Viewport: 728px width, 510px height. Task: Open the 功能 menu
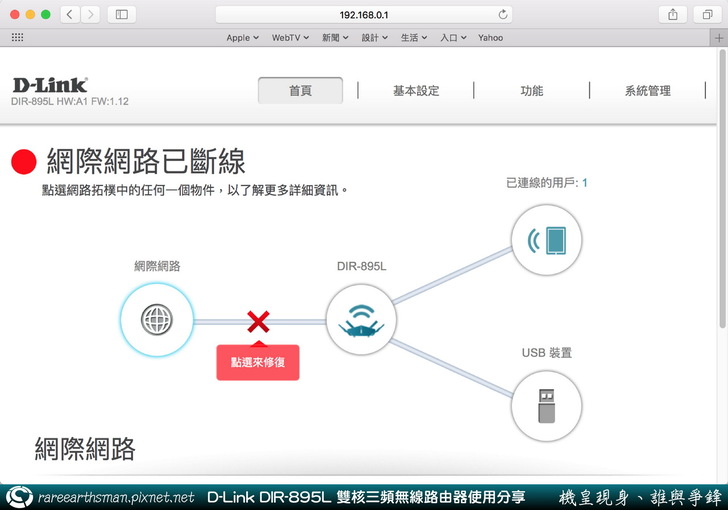click(532, 91)
